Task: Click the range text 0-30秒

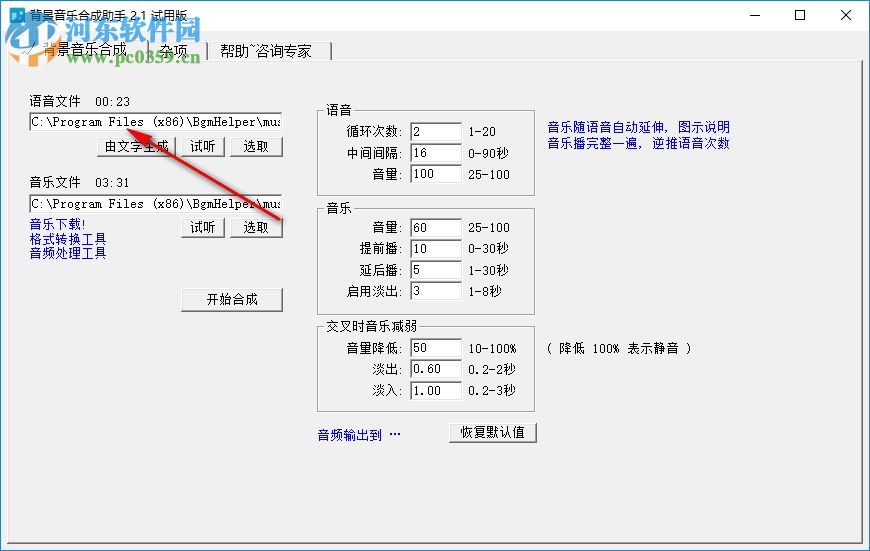Action: [x=488, y=249]
